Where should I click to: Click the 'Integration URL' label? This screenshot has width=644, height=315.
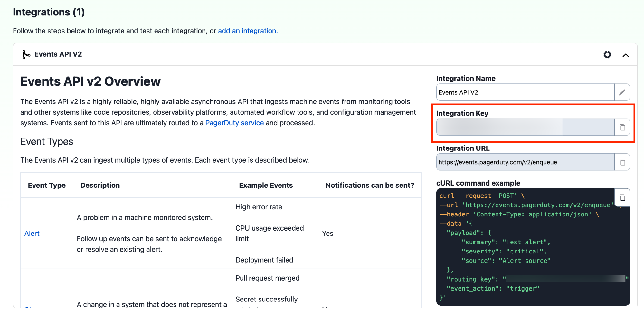pos(463,148)
